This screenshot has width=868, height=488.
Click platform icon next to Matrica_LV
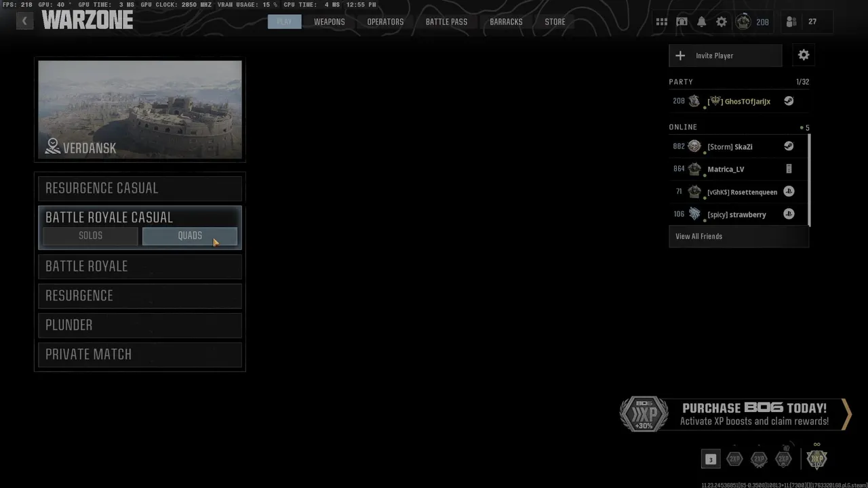click(789, 169)
